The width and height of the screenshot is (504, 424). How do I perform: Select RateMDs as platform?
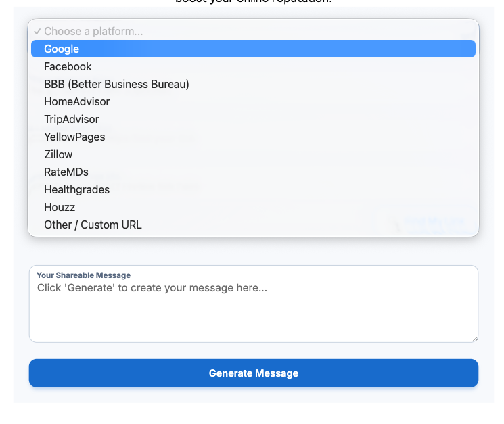point(253,172)
